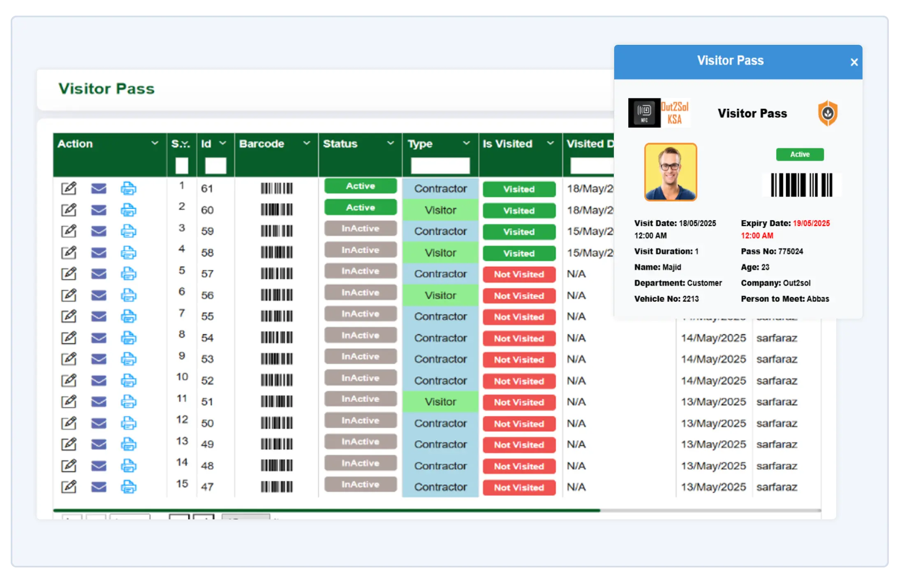Click the visitor photo thumbnail on pass

(x=670, y=172)
